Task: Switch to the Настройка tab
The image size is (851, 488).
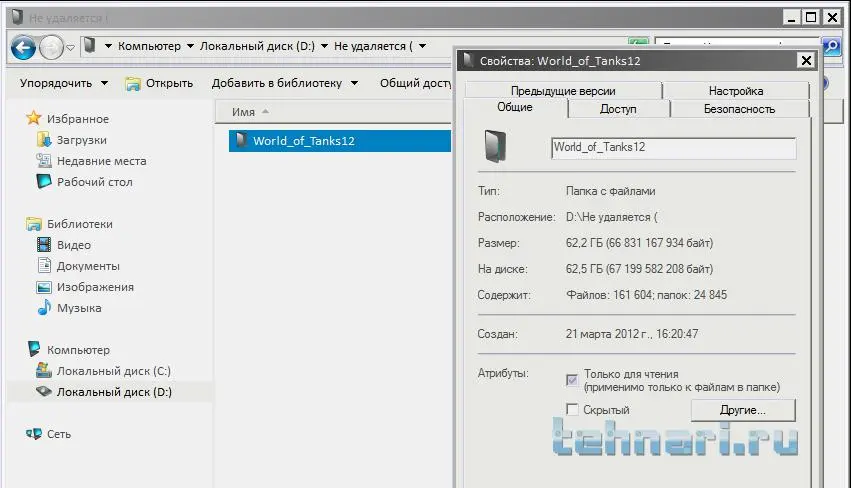Action: [x=736, y=91]
